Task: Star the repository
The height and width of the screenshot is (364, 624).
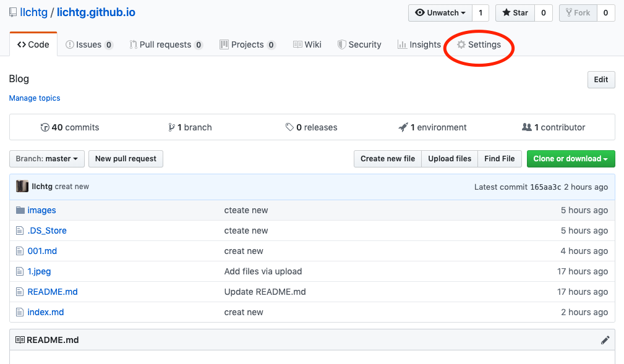Action: point(515,13)
